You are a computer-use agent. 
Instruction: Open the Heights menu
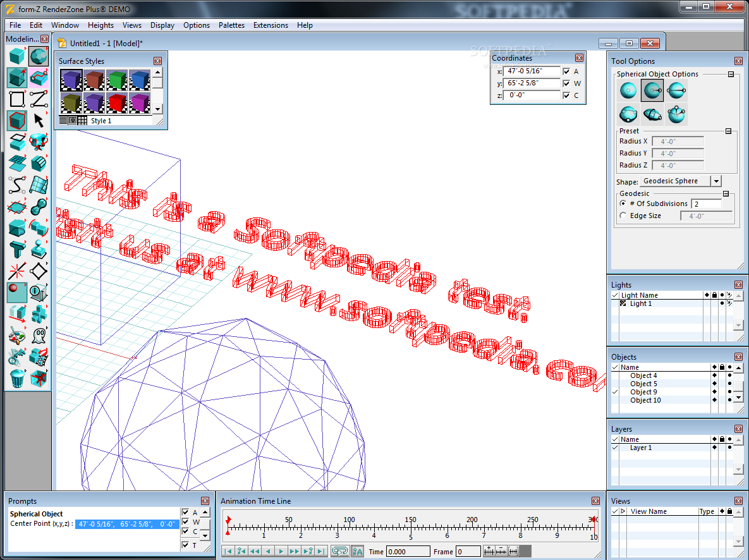[x=100, y=25]
